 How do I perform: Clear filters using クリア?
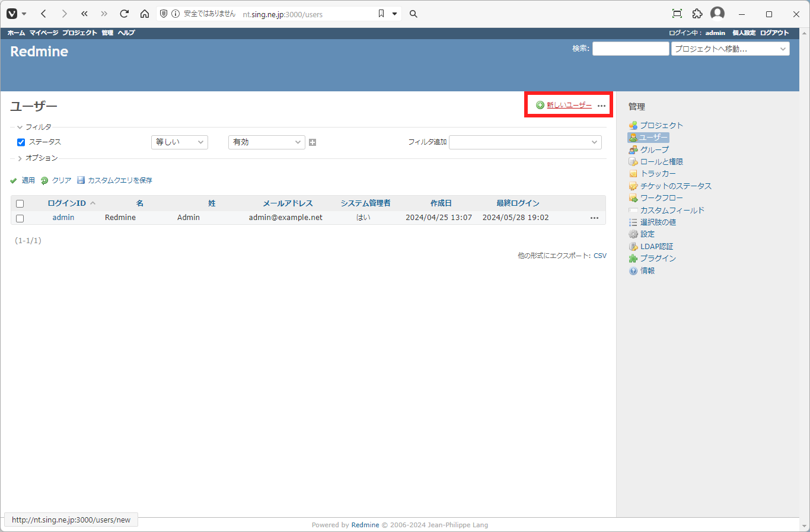[56, 180]
